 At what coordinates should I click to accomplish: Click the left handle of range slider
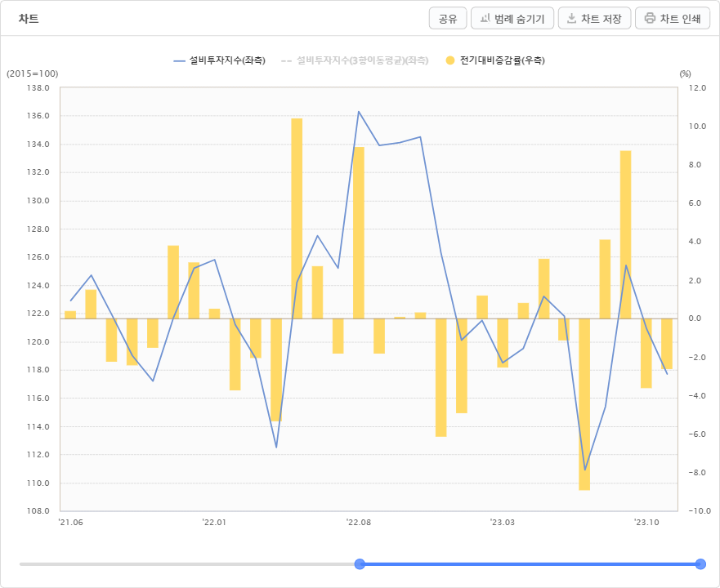tap(360, 564)
